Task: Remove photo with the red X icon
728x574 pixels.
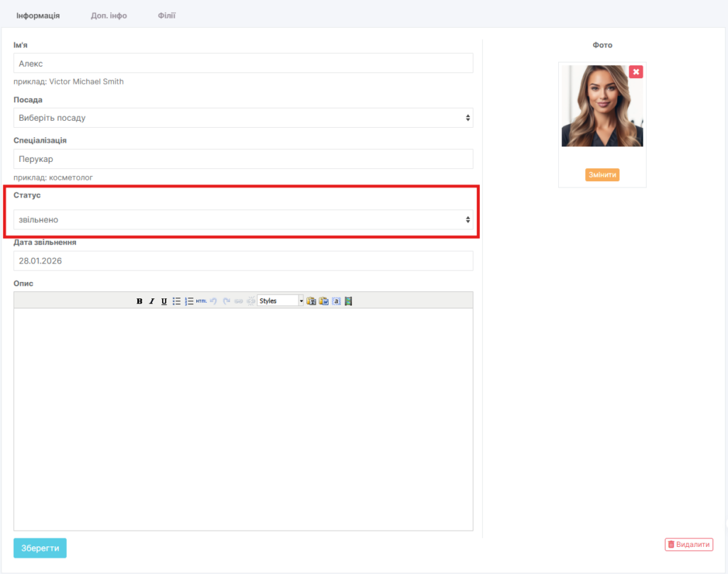Action: pos(636,72)
